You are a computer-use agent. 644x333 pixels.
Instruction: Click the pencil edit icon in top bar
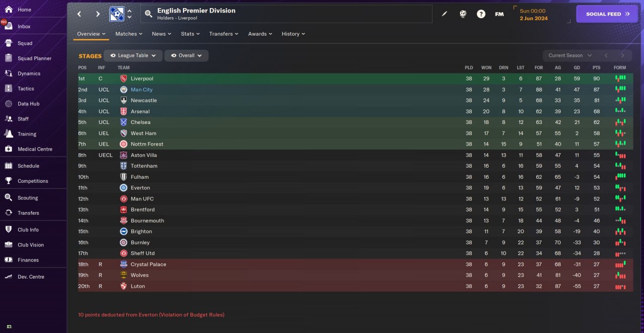point(444,14)
